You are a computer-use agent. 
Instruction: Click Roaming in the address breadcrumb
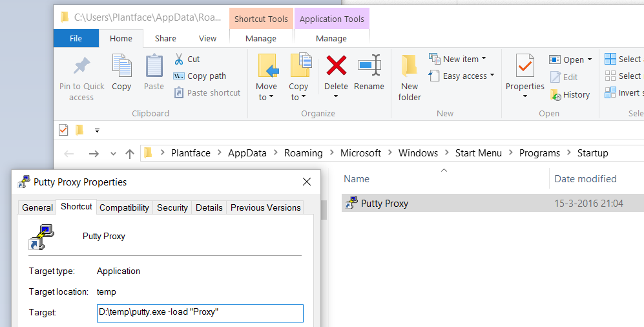coord(303,153)
